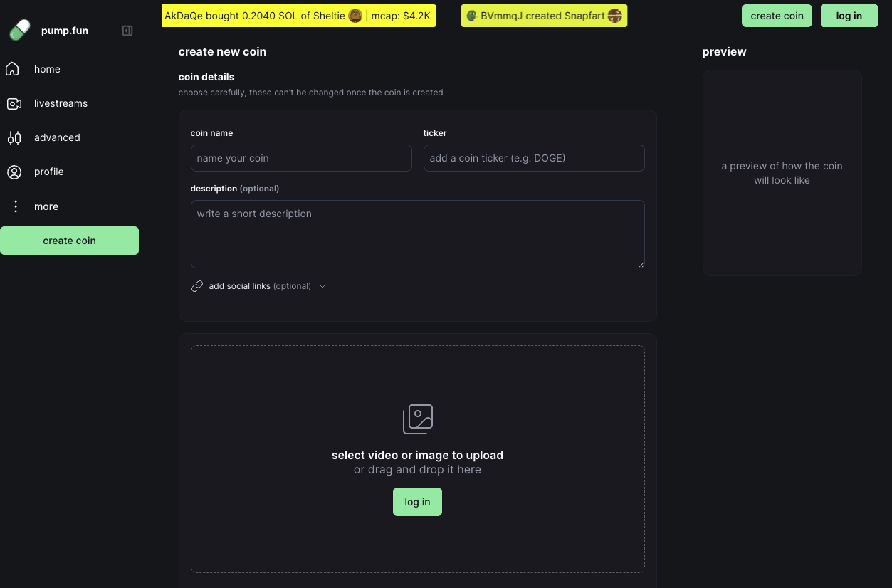
Task: Click log in at the top right
Action: (849, 15)
